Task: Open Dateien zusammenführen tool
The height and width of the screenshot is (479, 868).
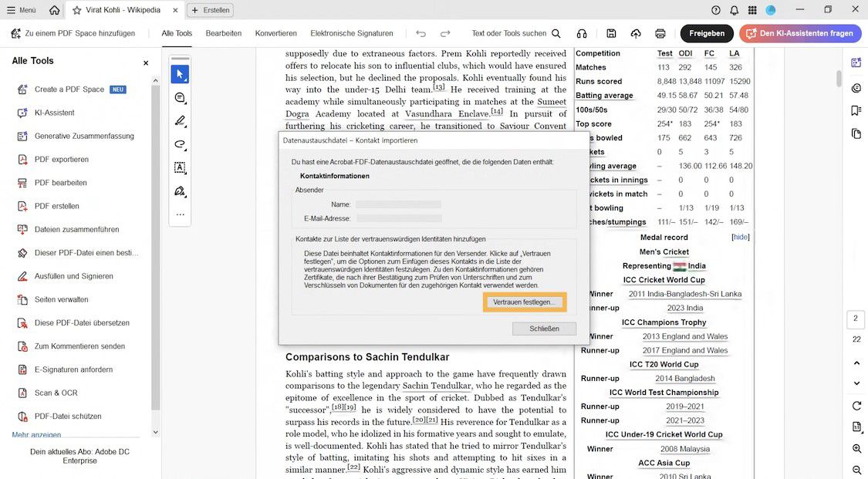Action: (76, 229)
